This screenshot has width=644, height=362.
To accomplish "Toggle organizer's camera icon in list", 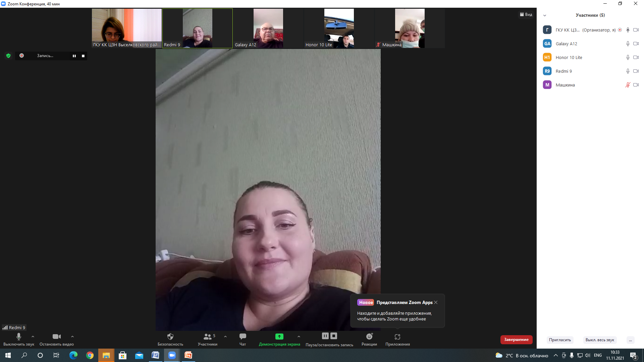I will pos(636,30).
